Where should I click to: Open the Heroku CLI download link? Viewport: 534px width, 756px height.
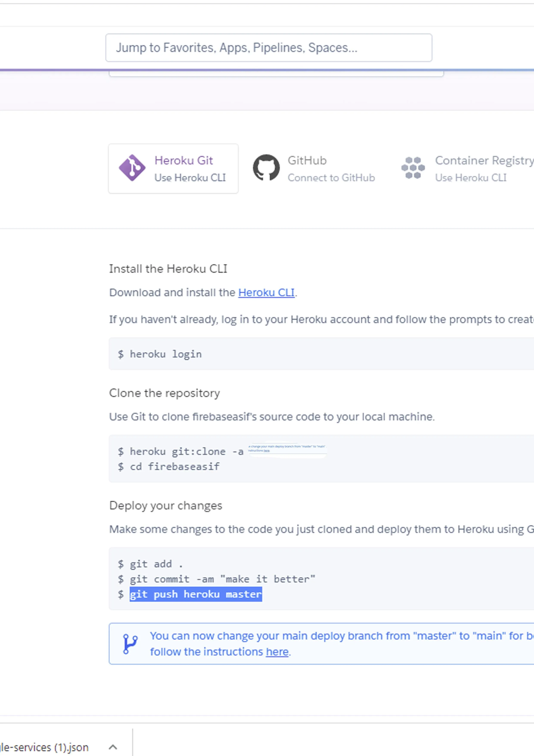click(x=266, y=292)
